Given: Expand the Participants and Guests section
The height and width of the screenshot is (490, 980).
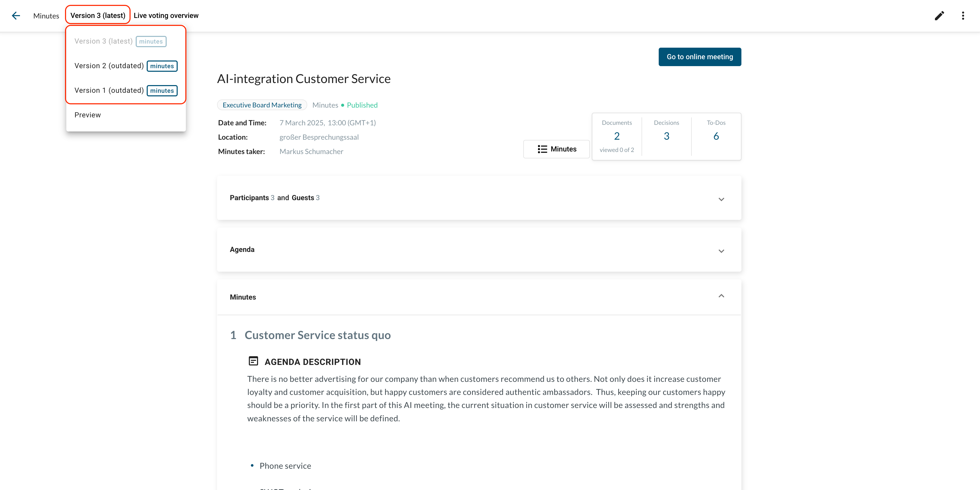Looking at the screenshot, I should (x=721, y=199).
